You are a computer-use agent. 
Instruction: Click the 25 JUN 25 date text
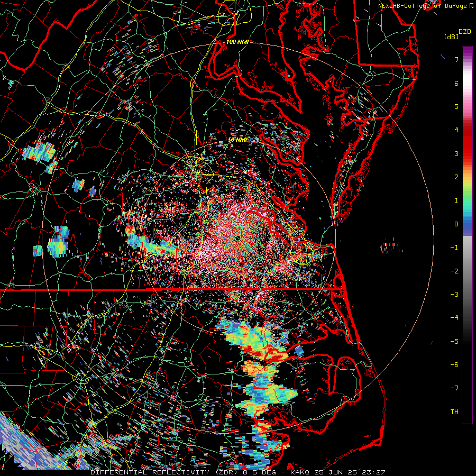click(335, 472)
